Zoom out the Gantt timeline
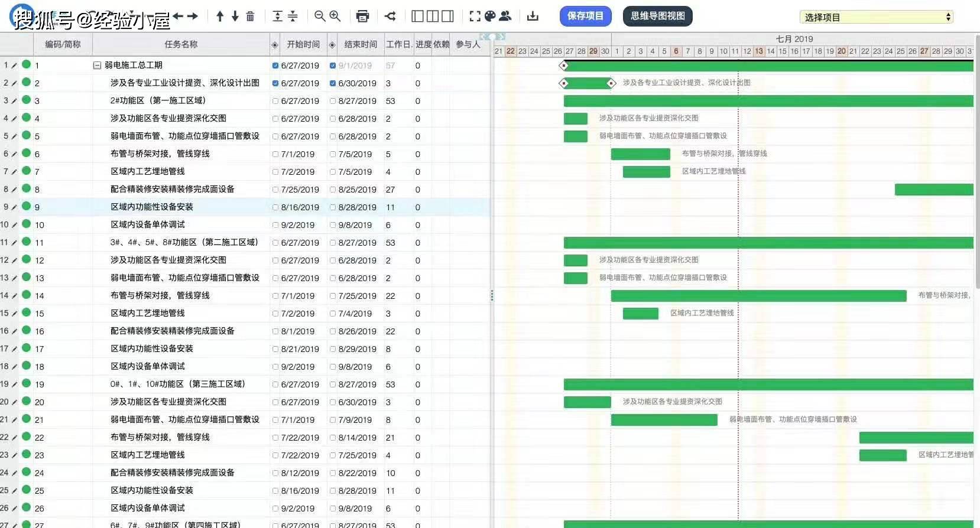Image resolution: width=980 pixels, height=528 pixels. point(320,17)
